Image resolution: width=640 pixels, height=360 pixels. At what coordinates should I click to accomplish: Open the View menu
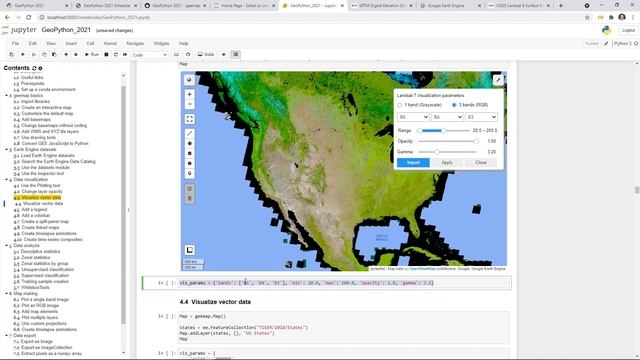pos(51,43)
